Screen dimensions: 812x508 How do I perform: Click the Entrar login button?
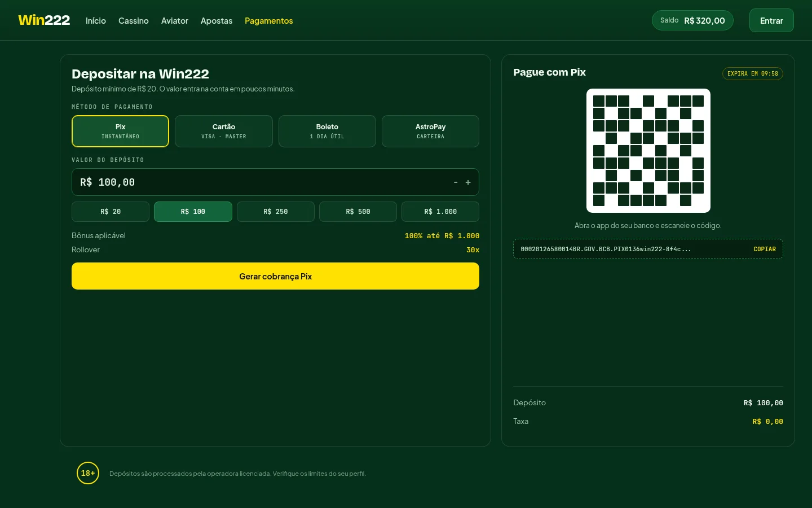pos(771,20)
